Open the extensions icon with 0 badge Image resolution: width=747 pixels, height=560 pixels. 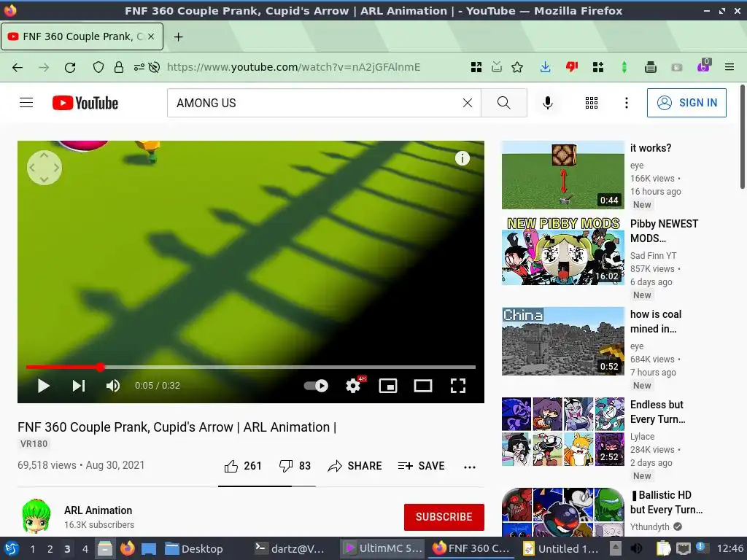(x=704, y=66)
